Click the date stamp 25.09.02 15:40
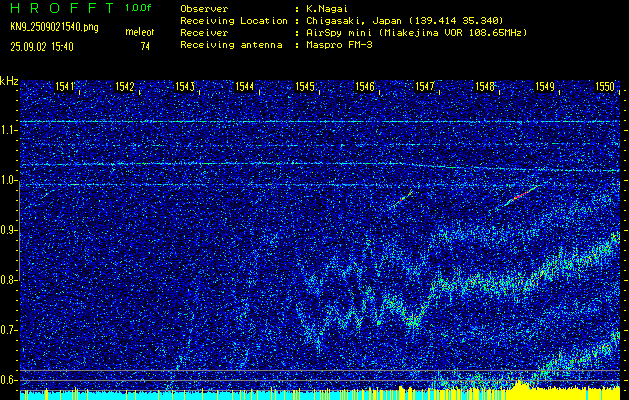Image resolution: width=629 pixels, height=400 pixels. pos(42,47)
